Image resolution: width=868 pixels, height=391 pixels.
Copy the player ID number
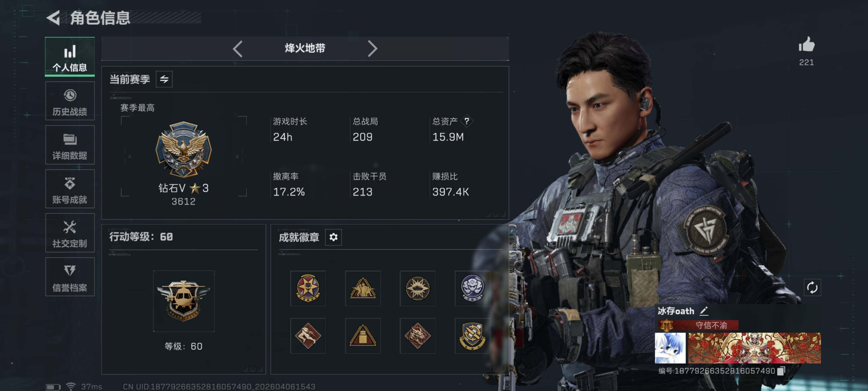click(781, 371)
